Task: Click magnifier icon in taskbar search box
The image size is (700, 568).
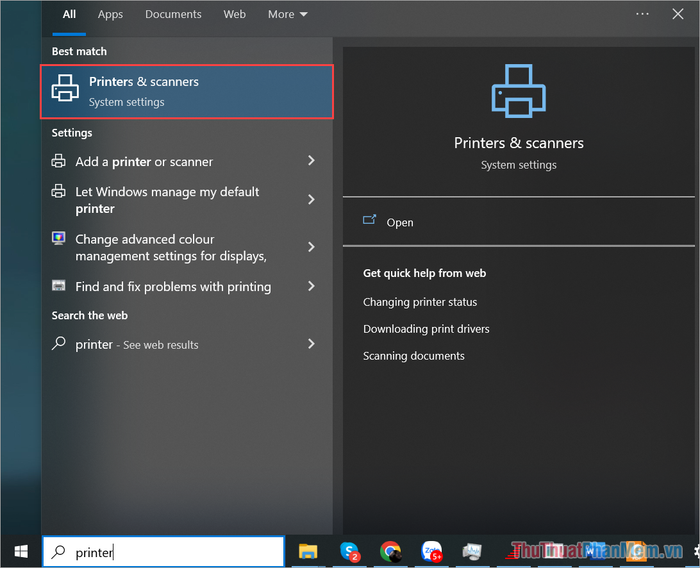Action: tap(58, 552)
